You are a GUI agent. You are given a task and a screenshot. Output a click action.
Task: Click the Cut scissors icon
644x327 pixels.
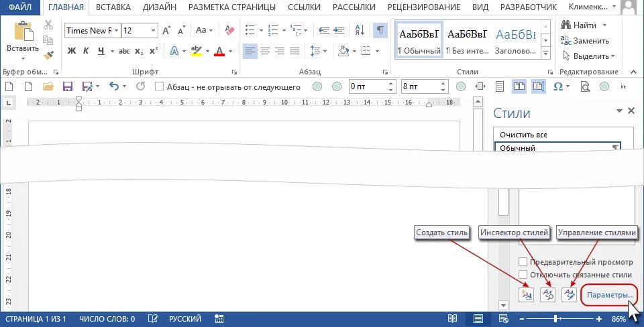point(48,25)
